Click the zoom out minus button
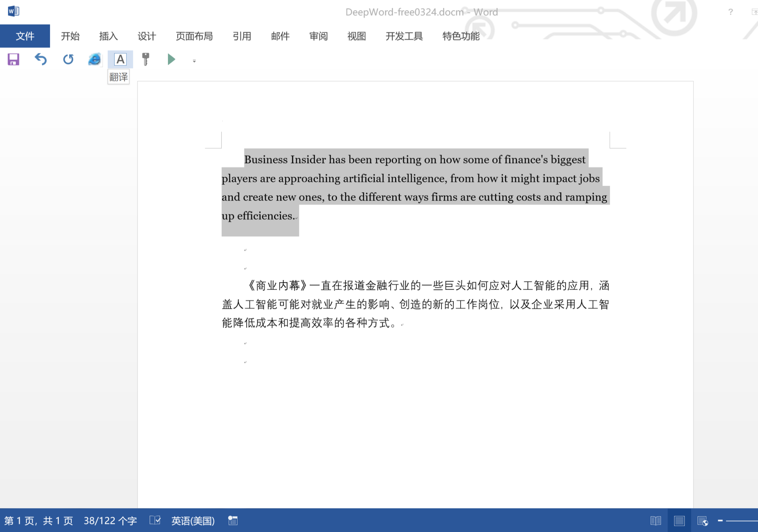Image resolution: width=758 pixels, height=532 pixels. pos(720,521)
